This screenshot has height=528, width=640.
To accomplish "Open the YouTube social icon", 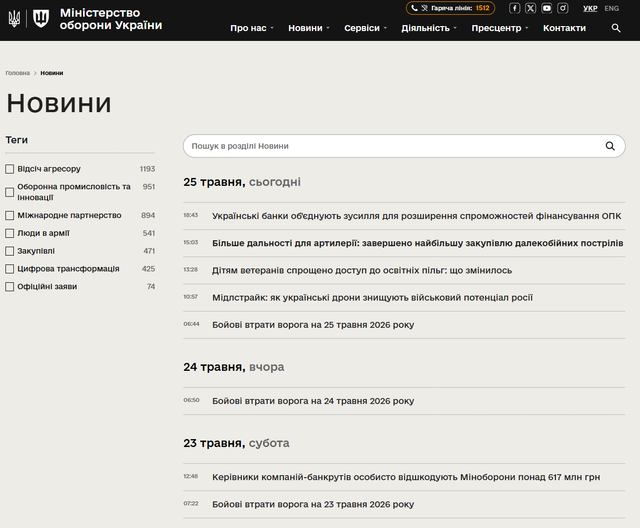I will 547,8.
